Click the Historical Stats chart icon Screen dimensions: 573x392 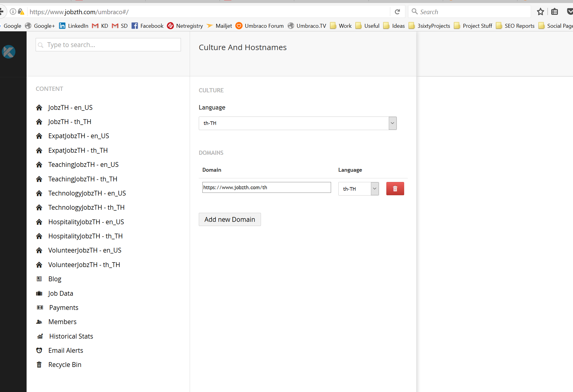coord(40,336)
